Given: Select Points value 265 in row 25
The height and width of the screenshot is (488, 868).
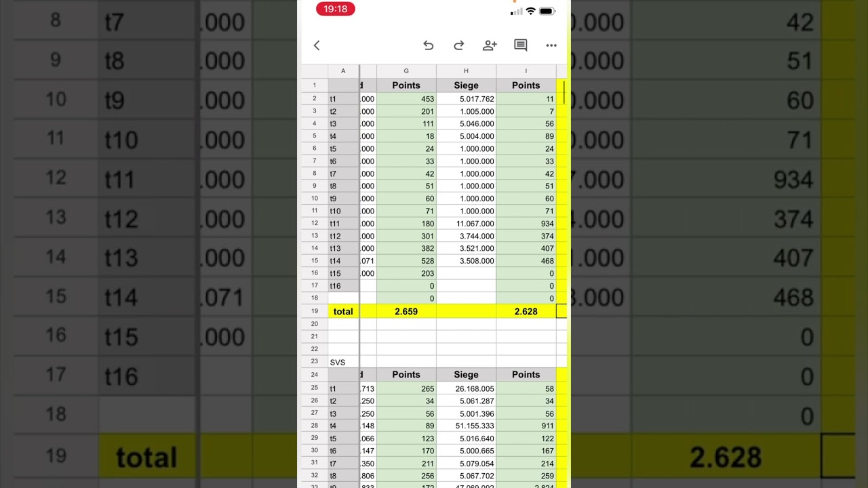Looking at the screenshot, I should 406,388.
